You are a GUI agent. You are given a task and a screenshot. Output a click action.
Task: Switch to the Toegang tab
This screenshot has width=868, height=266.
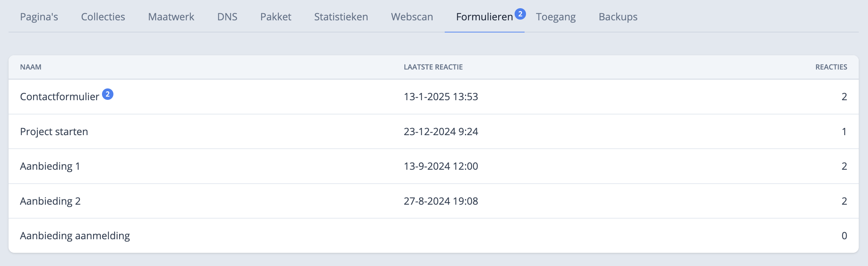tap(555, 16)
